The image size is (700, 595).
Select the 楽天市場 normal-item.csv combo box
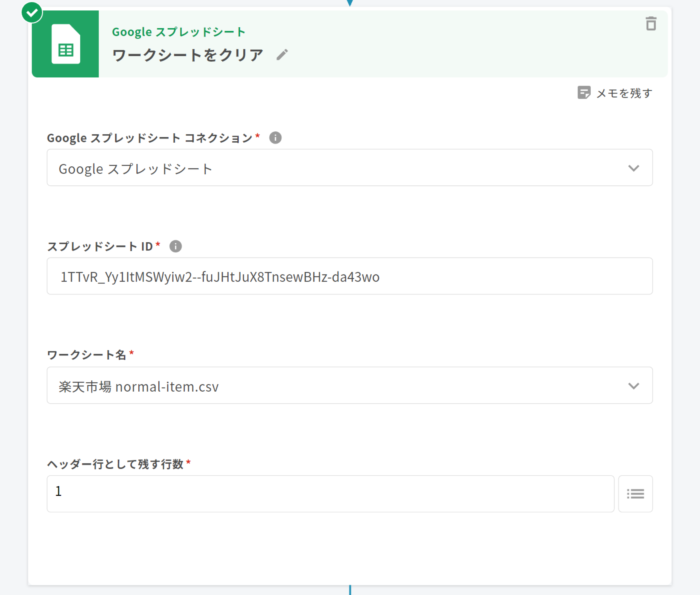[337, 386]
